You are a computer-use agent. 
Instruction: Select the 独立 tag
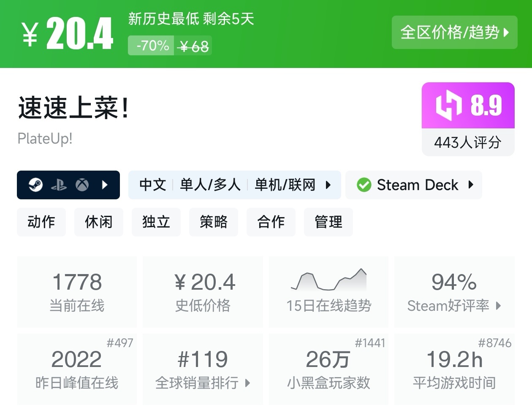coord(156,222)
